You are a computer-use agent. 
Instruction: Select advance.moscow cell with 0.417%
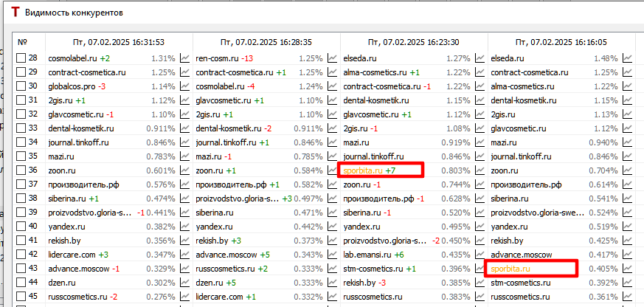561,255
